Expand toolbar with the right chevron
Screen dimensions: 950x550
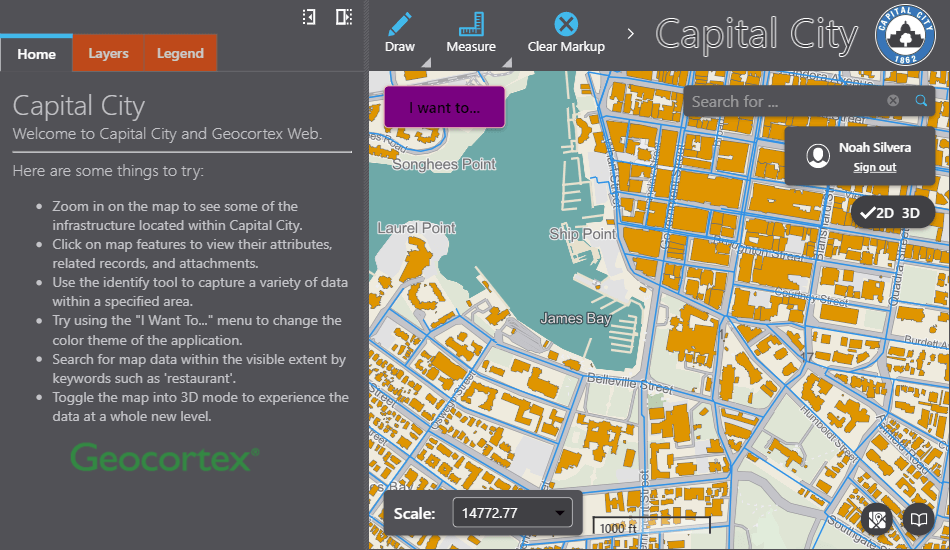point(631,34)
